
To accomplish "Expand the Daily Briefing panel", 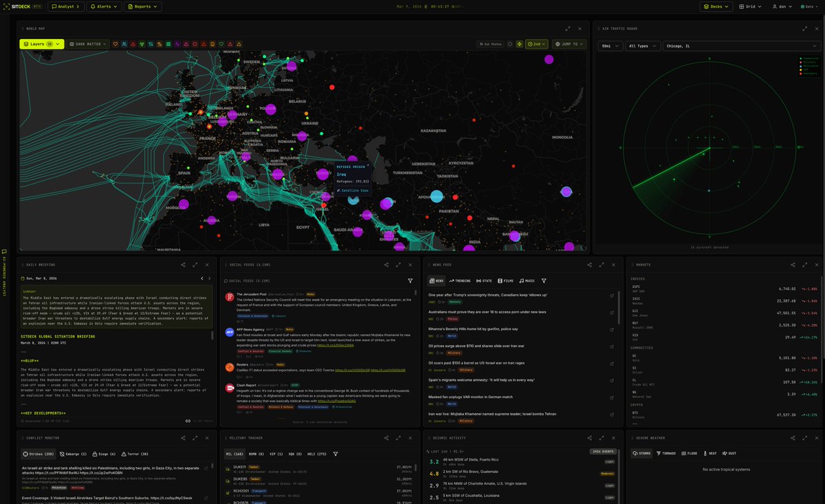I will coord(195,264).
